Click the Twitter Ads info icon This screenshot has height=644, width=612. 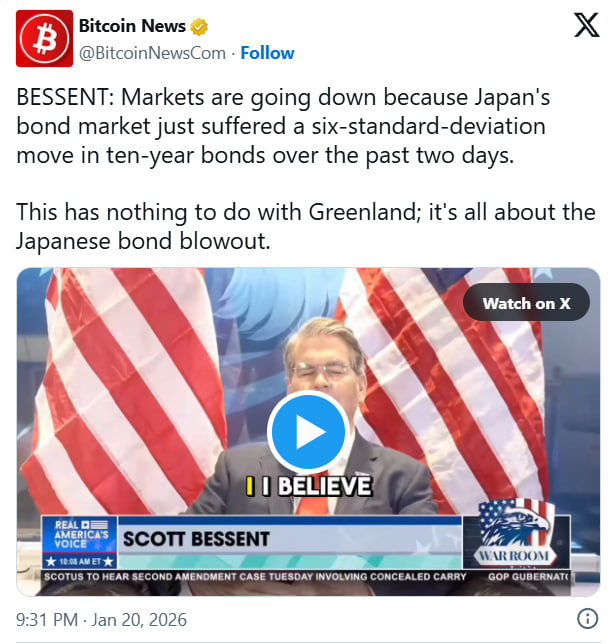click(587, 619)
